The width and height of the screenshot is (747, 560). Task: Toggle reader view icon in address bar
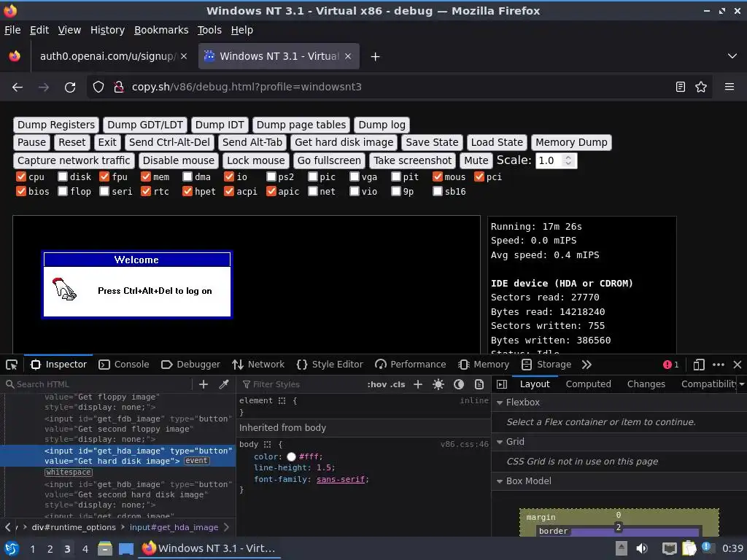[681, 87]
